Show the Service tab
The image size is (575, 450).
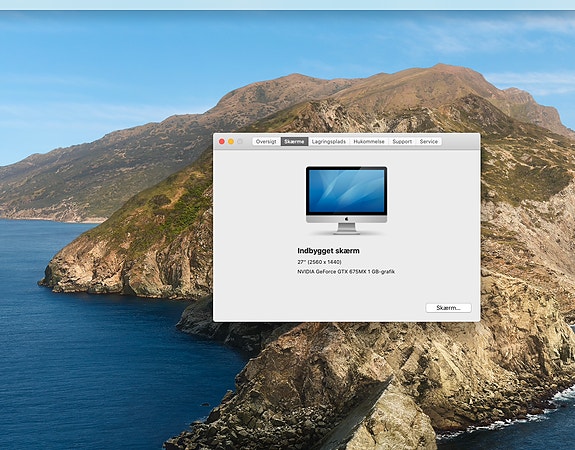(x=429, y=142)
